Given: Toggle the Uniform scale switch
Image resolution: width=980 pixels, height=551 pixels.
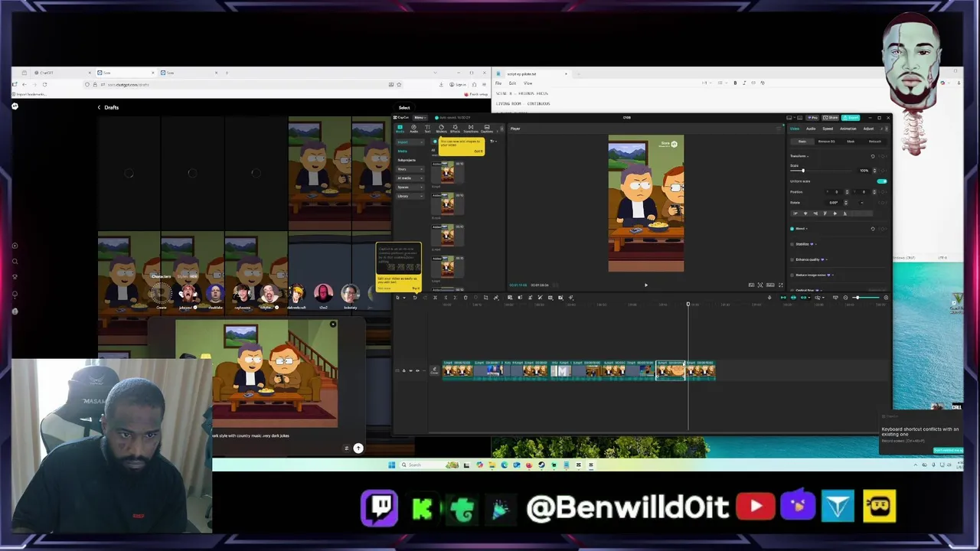Looking at the screenshot, I should (882, 181).
